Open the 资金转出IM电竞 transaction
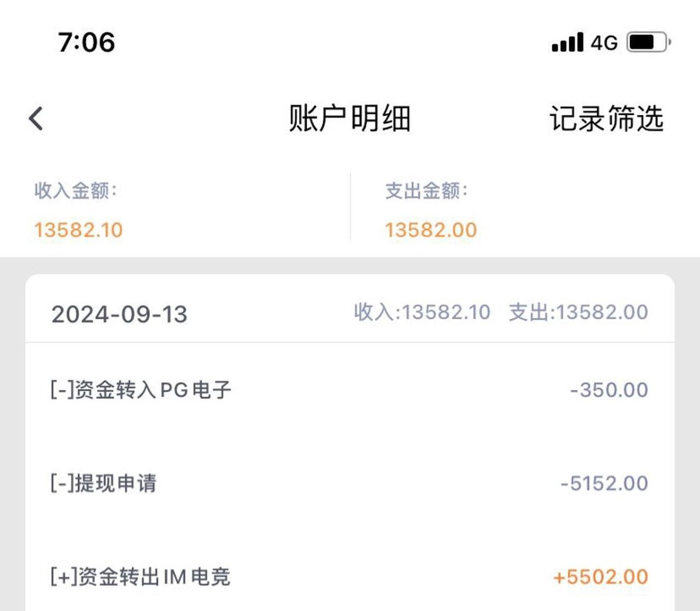 pos(140,577)
